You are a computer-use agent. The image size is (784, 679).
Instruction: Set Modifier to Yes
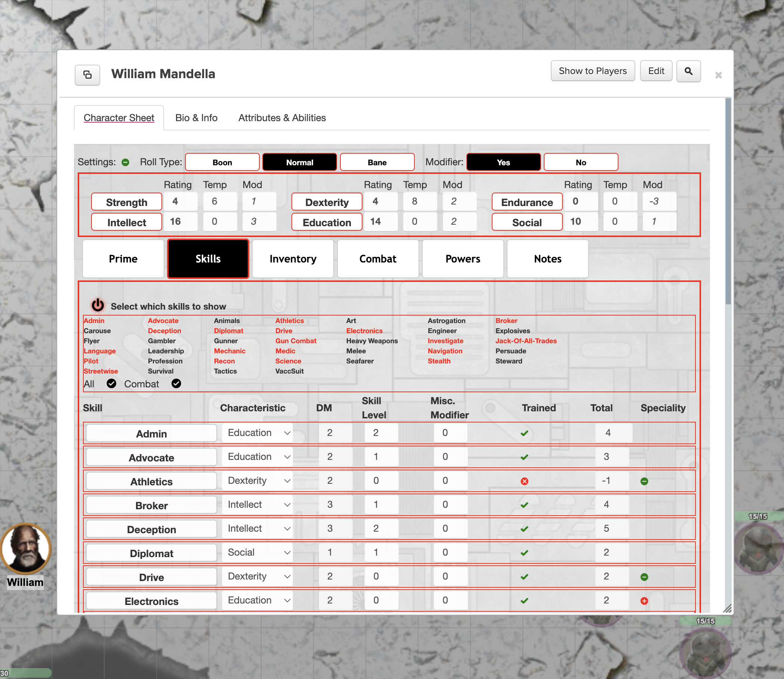(x=503, y=162)
